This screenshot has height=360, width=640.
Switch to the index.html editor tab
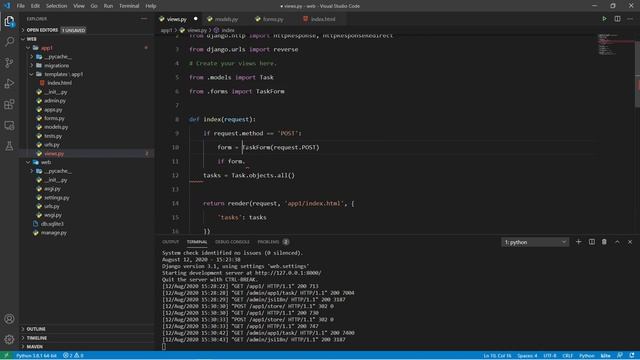pos(323,19)
